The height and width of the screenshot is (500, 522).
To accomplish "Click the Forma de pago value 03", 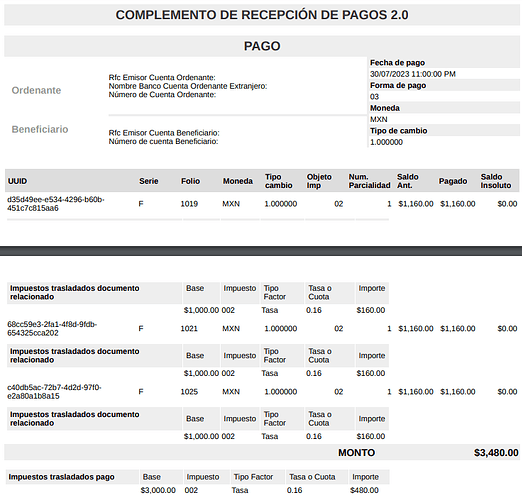I will 374,97.
